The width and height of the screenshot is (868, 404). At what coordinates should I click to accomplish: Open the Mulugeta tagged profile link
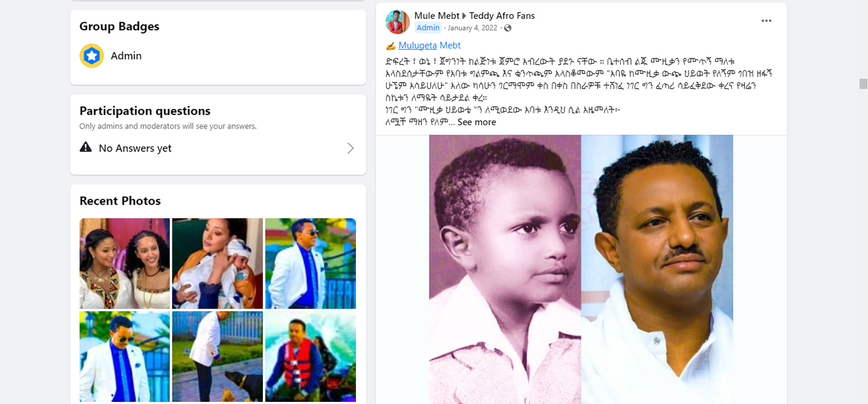click(417, 45)
